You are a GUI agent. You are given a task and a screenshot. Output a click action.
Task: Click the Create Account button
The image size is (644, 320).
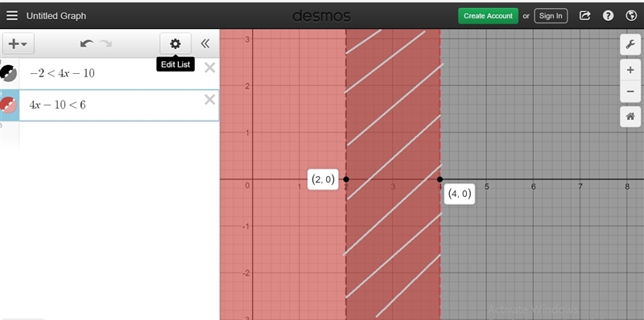pos(489,16)
